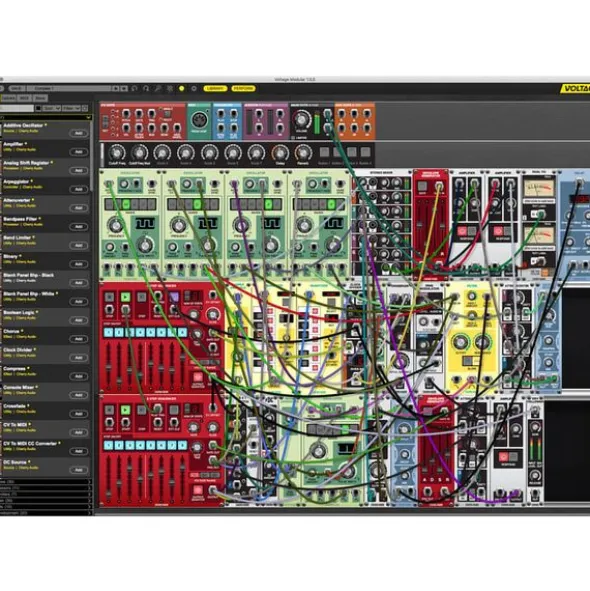Screen dimensions: 590x591
Task: Toggle top sequencer's green play button
Action: [126, 297]
